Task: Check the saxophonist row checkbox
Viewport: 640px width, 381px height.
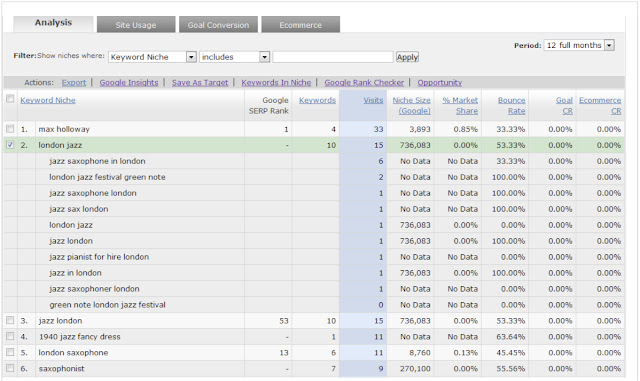Action: pyautogui.click(x=10, y=368)
